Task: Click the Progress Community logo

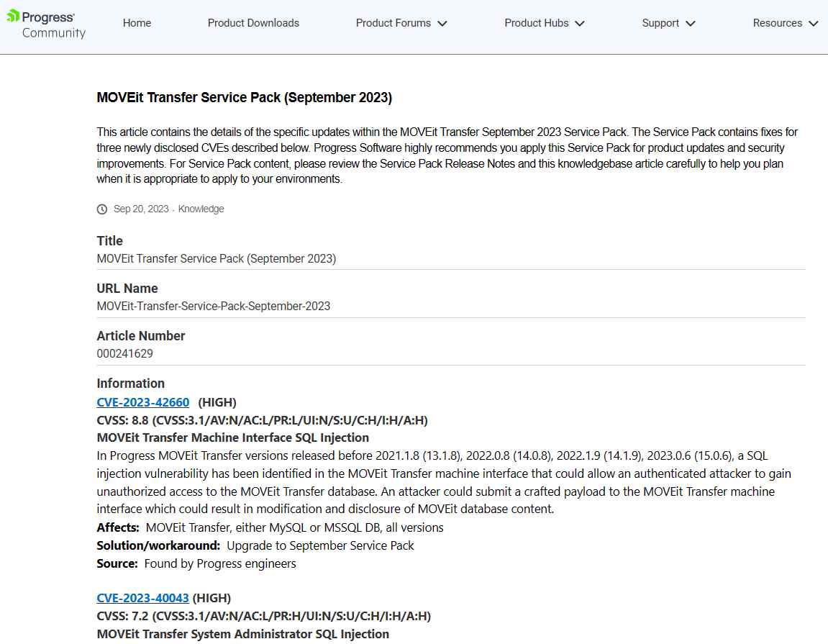Action: coord(46,24)
